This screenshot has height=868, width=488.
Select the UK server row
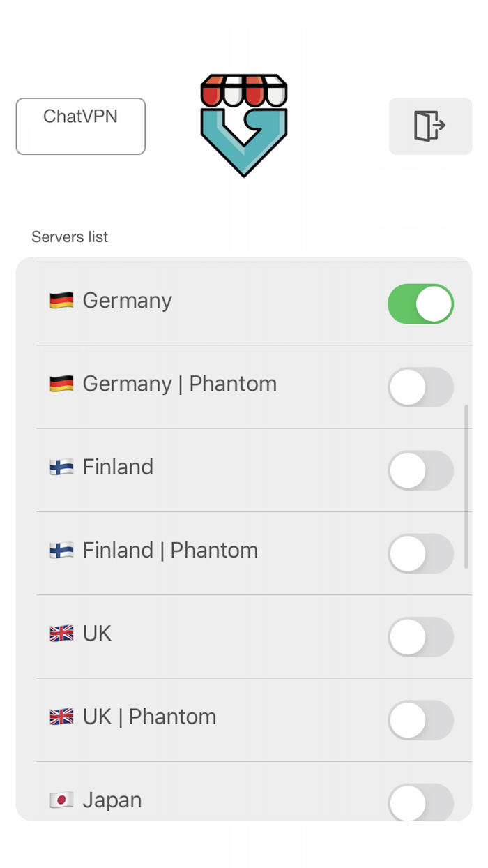(209, 634)
